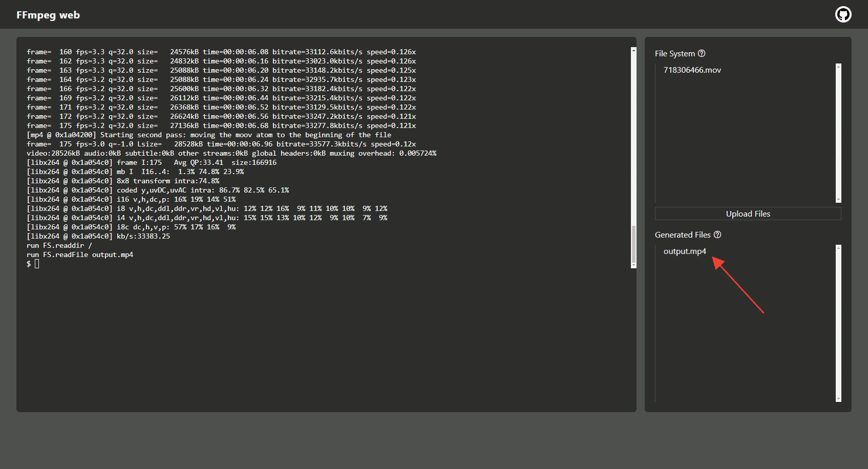Screen dimensions: 868x469
Task: Select the 718306466.mov file
Action: click(x=692, y=70)
